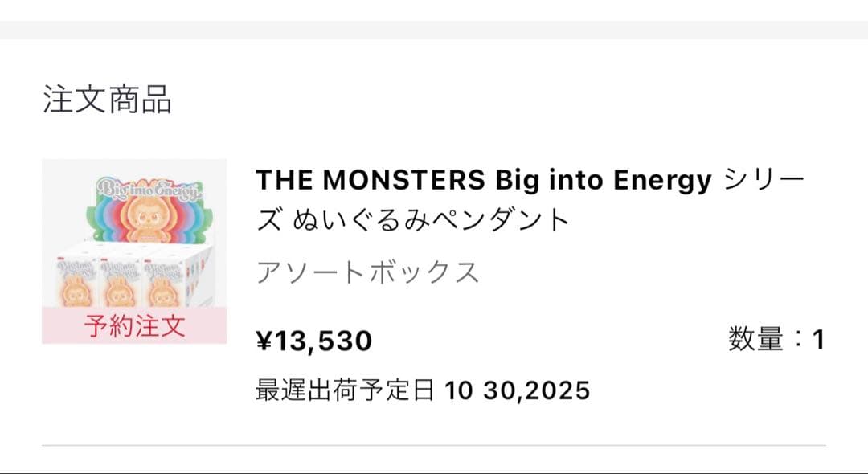Screen dimensions: 868x474
Task: Click the シリーズ text in the product title
Action: pos(764,181)
